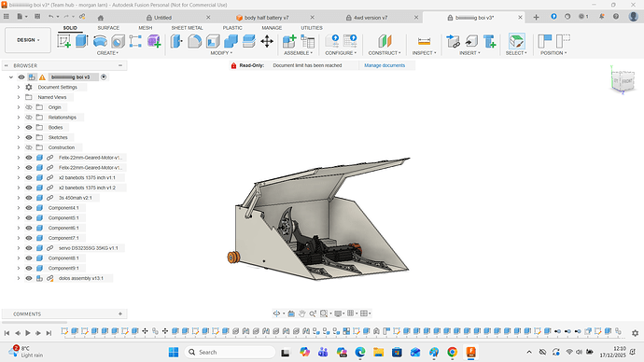Viewport: 644px width, 362px height.
Task: Open a new design tab with plus
Action: coord(536,17)
